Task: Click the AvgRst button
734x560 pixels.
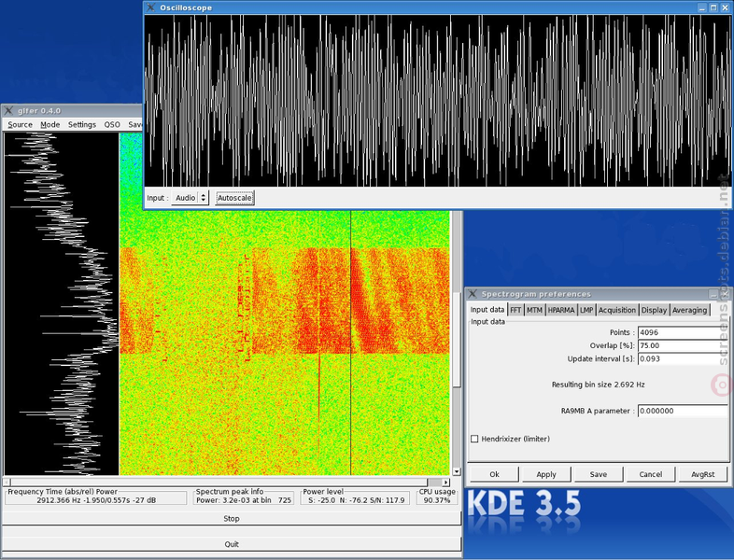Action: (702, 474)
